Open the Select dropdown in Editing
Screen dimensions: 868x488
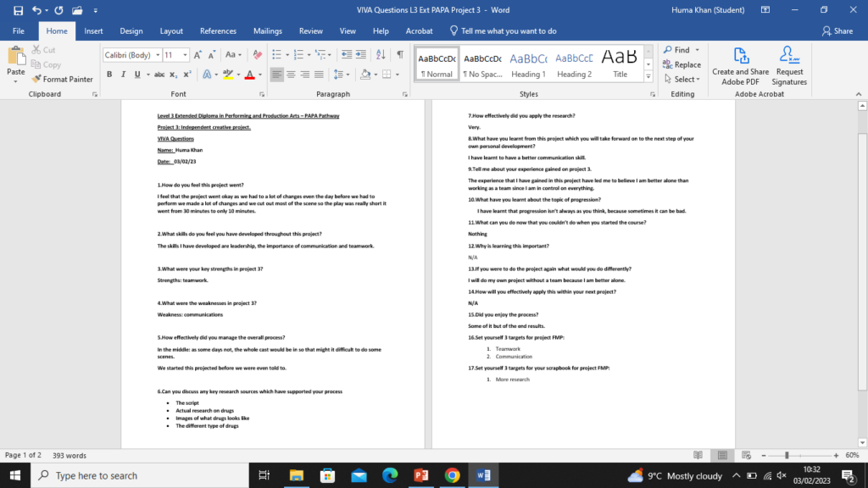click(x=685, y=80)
